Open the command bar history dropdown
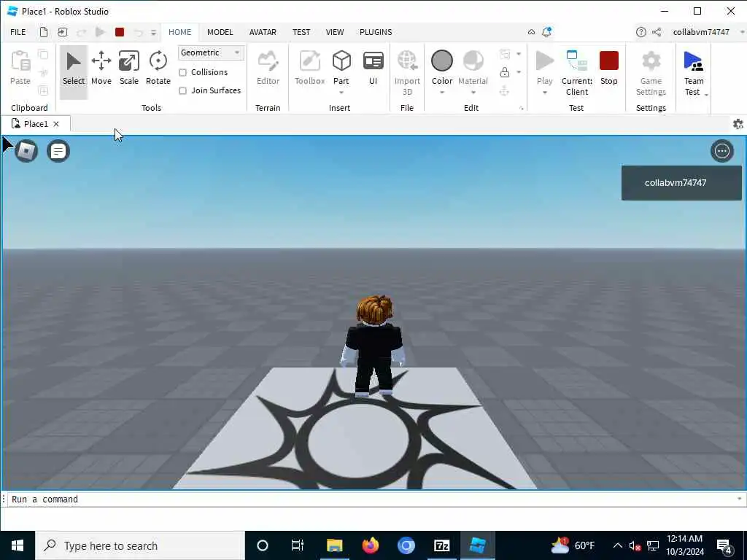 (x=739, y=499)
